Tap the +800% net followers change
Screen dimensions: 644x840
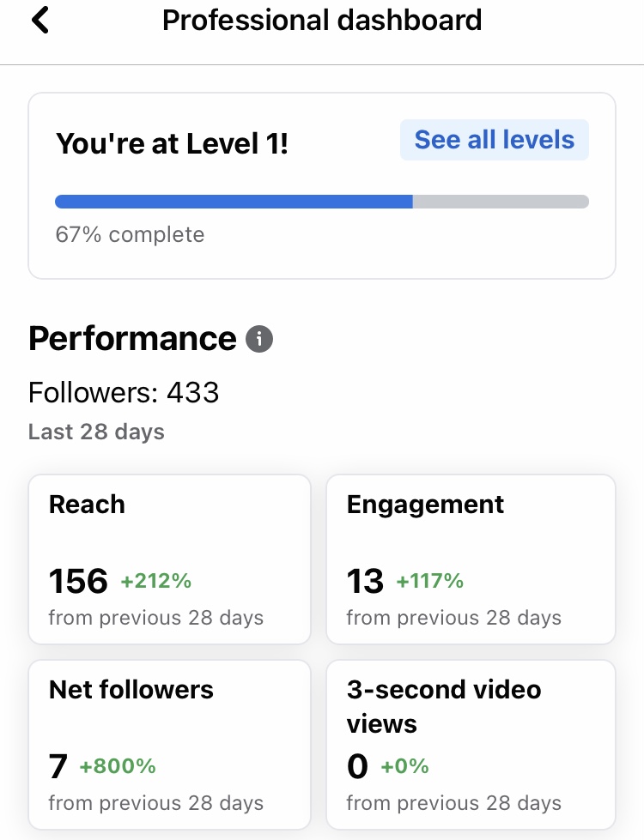click(x=118, y=765)
